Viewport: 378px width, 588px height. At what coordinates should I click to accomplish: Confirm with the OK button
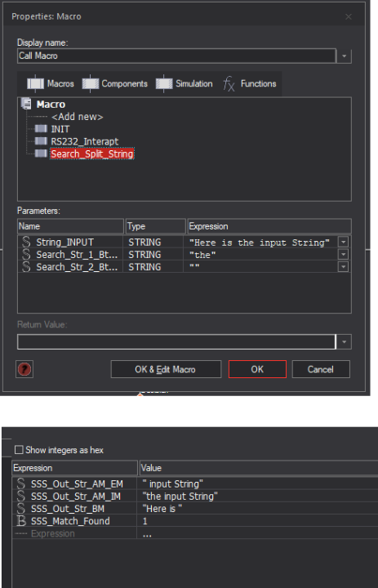pyautogui.click(x=257, y=369)
